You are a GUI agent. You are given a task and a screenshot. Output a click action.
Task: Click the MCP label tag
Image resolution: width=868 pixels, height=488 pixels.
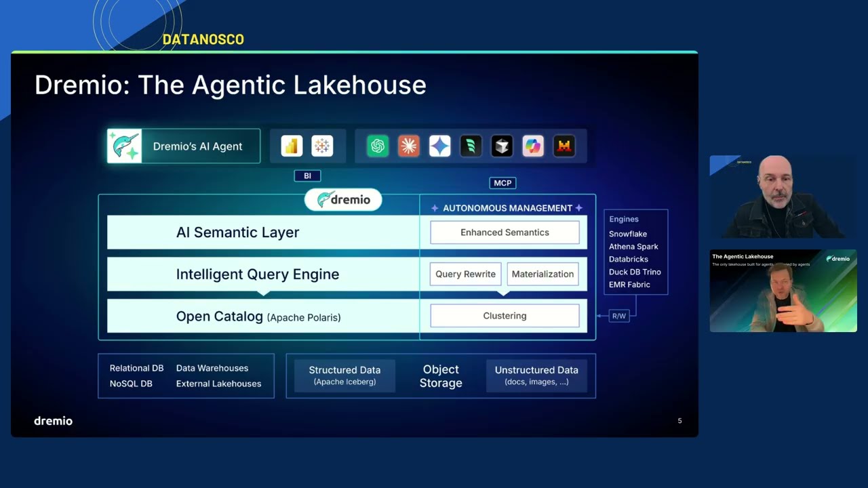click(502, 183)
